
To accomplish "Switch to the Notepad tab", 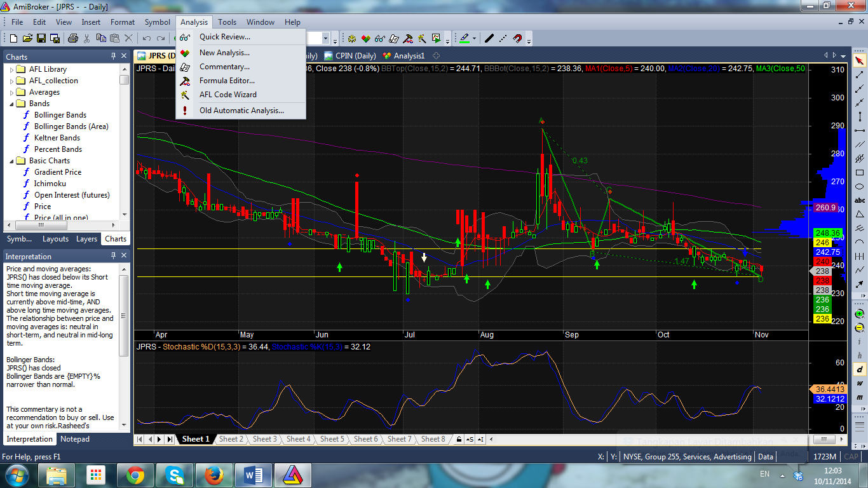I will coord(75,439).
